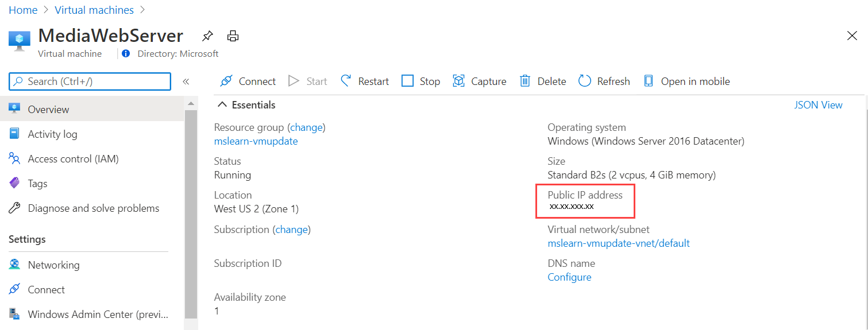Refresh the overview via toolbar text
The height and width of the screenshot is (330, 868).
point(614,81)
